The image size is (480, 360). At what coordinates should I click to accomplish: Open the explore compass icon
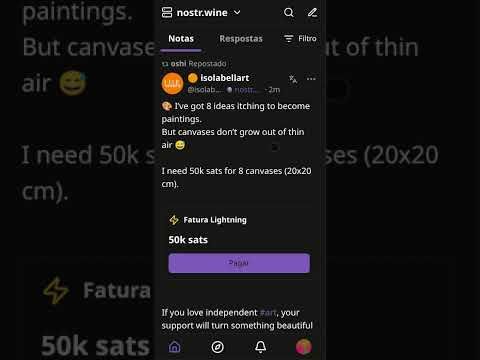tap(217, 347)
